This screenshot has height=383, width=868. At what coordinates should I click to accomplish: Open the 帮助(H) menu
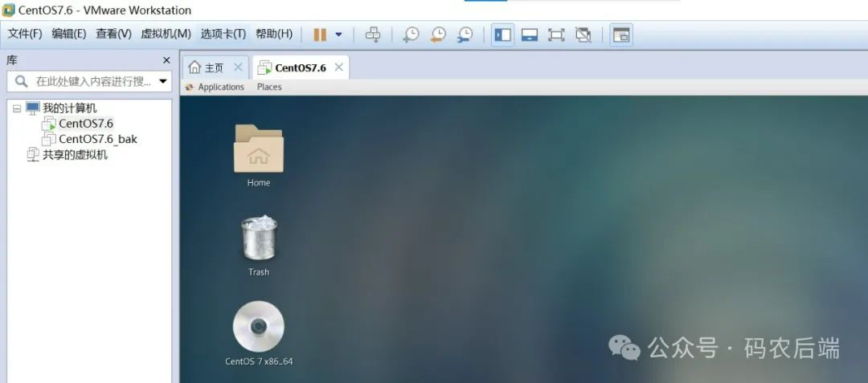click(274, 34)
